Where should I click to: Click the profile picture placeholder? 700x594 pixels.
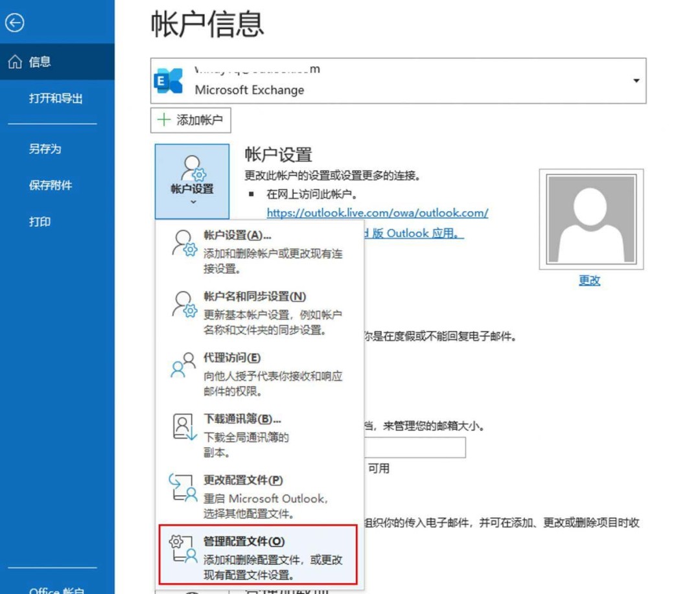[591, 218]
